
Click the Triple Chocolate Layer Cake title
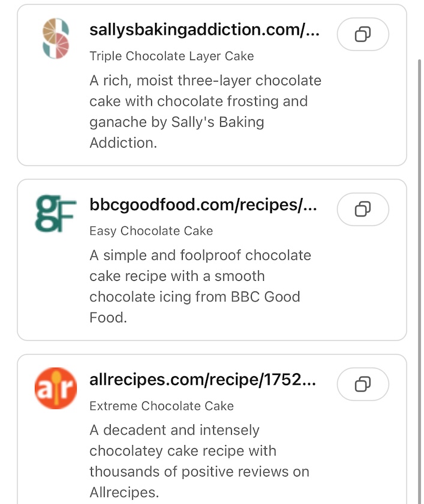pos(171,56)
